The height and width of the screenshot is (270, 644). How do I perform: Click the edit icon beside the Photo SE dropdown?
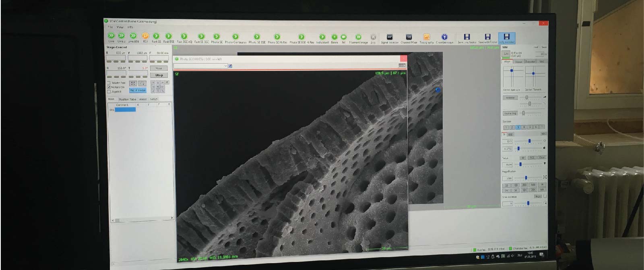(230, 66)
